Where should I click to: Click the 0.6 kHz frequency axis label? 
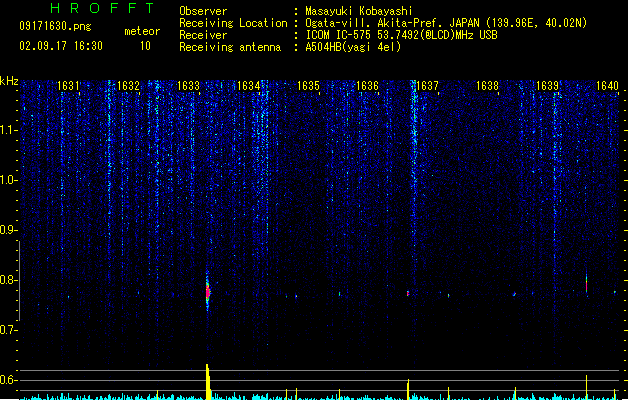pos(9,380)
